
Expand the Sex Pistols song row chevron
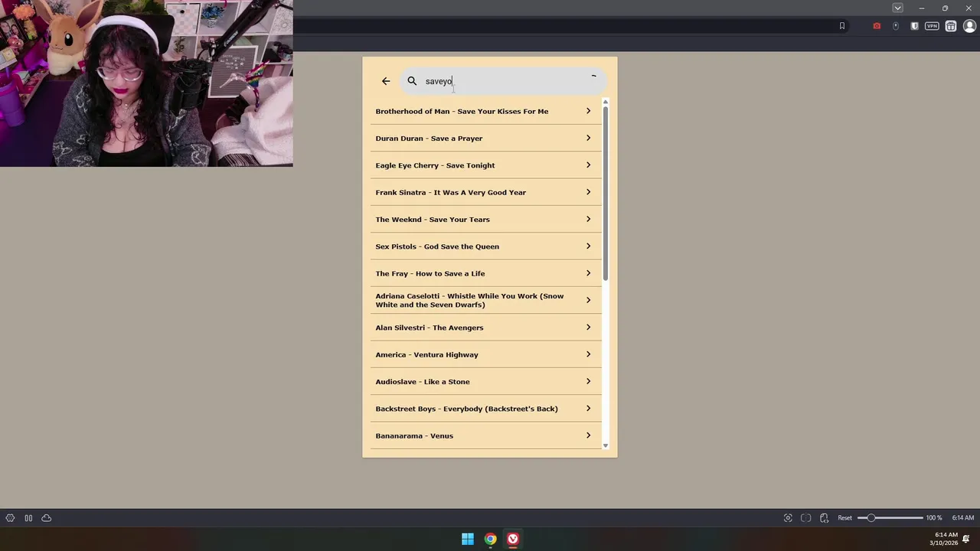point(588,246)
